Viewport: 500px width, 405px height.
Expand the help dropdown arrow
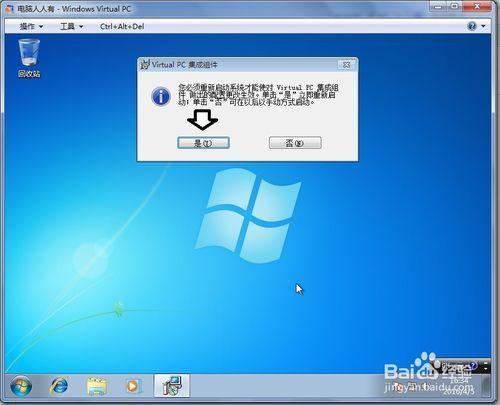point(483,26)
